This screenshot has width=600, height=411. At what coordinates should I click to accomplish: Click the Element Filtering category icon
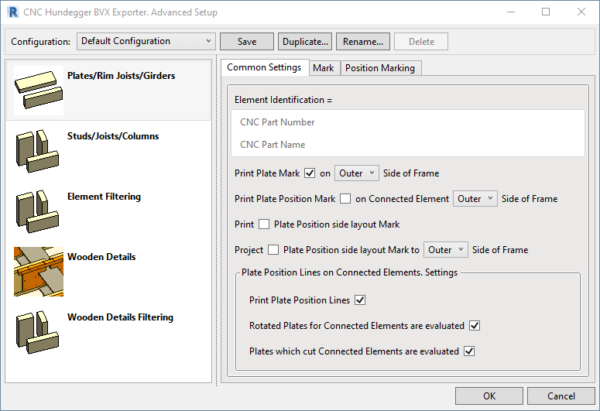tap(38, 211)
